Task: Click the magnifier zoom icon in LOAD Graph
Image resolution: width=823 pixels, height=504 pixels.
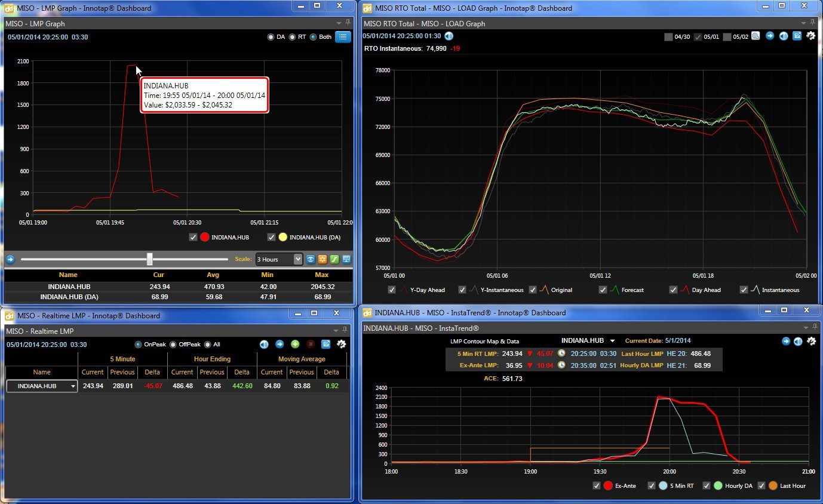Action: [756, 36]
